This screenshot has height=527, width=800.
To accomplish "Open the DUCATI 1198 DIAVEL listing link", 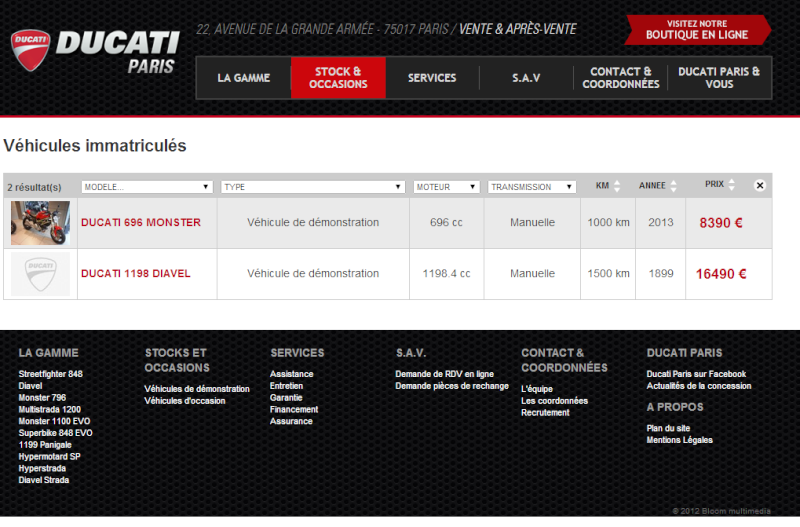I will [x=136, y=274].
